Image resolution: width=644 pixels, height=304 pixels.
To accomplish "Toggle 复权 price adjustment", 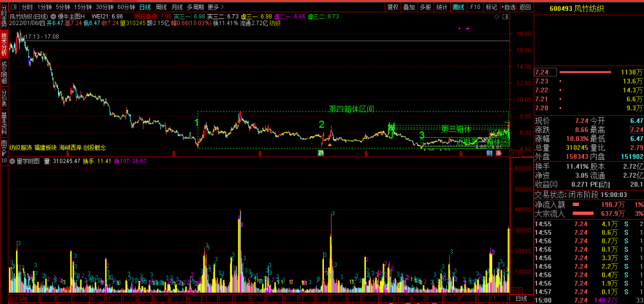I will click(x=393, y=7).
